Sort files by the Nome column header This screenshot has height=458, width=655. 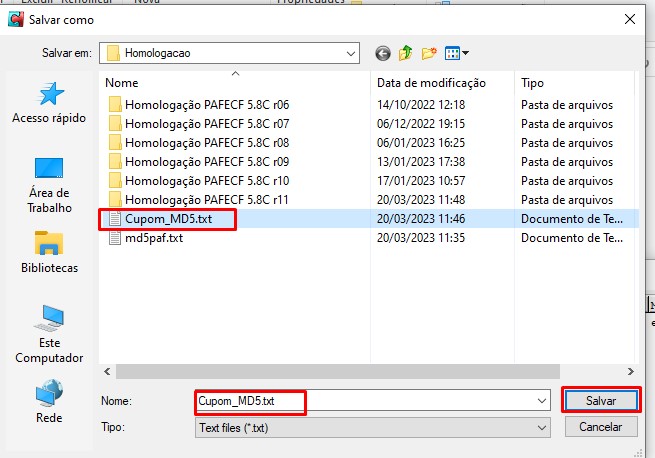click(122, 83)
